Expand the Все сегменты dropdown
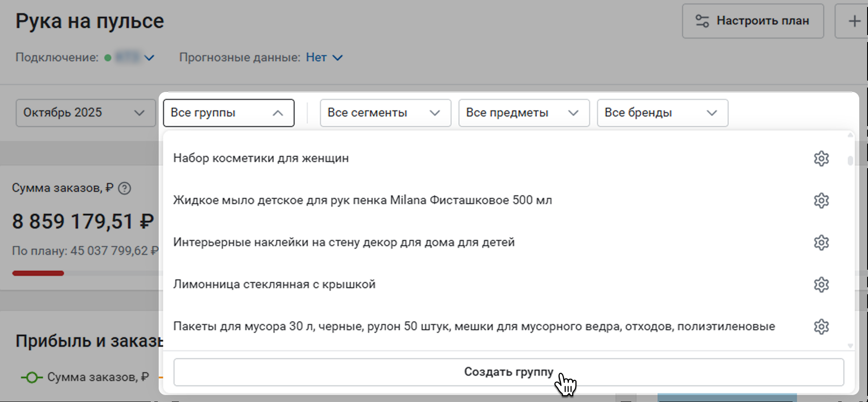Screen dimensions: 868x402 click(x=385, y=113)
